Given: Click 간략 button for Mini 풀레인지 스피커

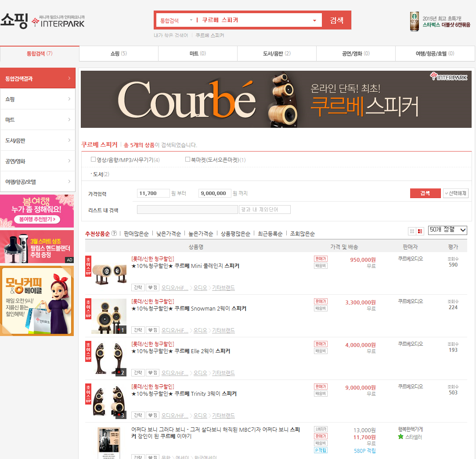Looking at the screenshot, I should [x=138, y=288].
